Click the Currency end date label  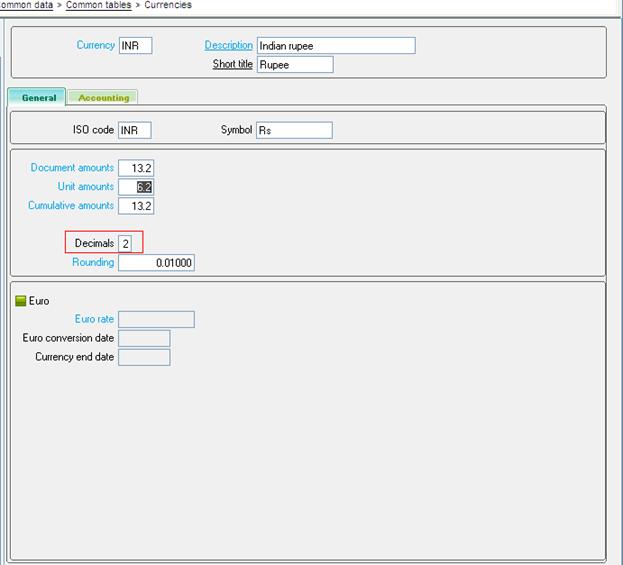[x=75, y=357]
